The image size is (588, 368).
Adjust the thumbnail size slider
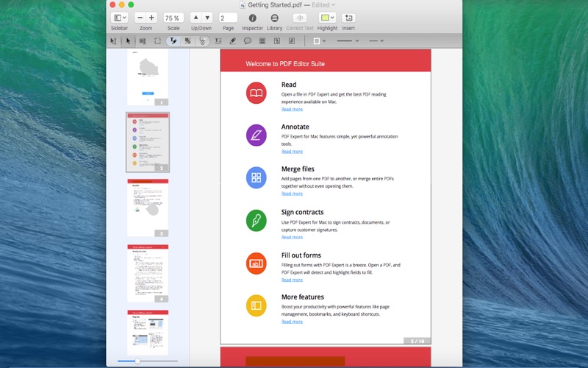pyautogui.click(x=137, y=361)
